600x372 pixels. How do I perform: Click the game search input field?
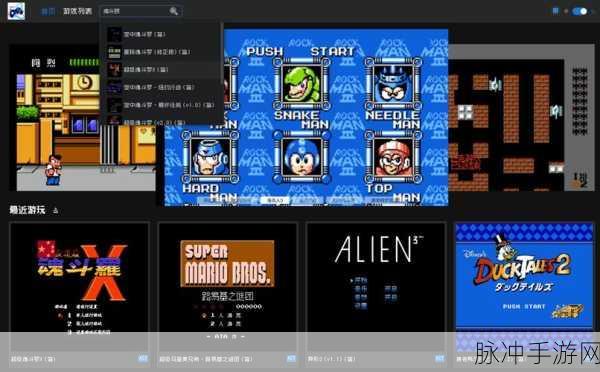click(x=141, y=11)
